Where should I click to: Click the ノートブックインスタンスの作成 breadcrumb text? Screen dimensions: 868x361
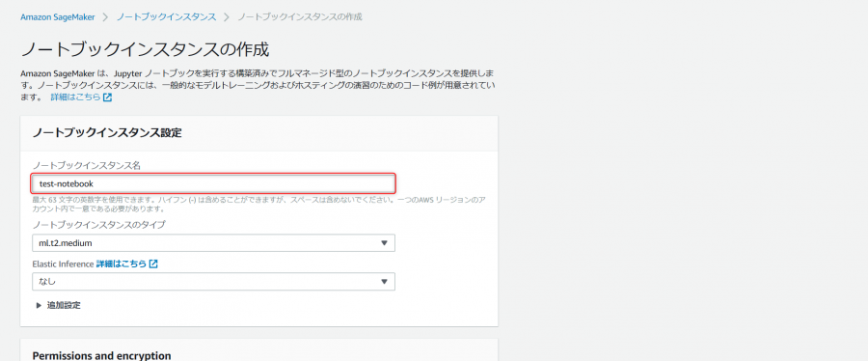(x=300, y=17)
